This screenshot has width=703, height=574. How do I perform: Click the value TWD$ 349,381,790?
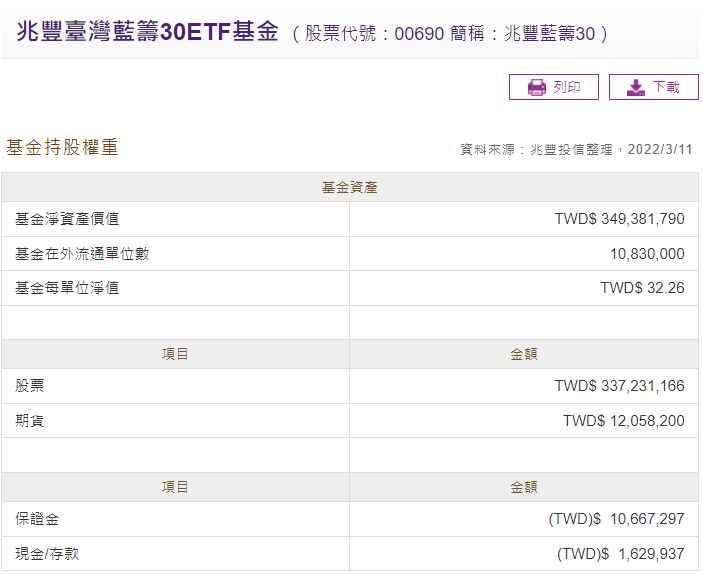(x=620, y=219)
